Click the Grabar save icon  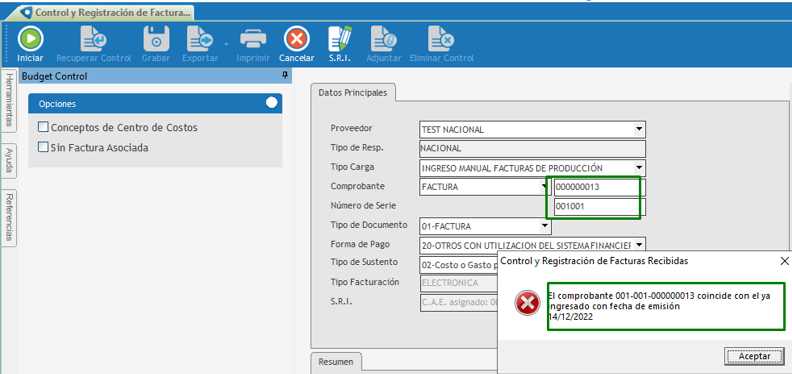156,39
